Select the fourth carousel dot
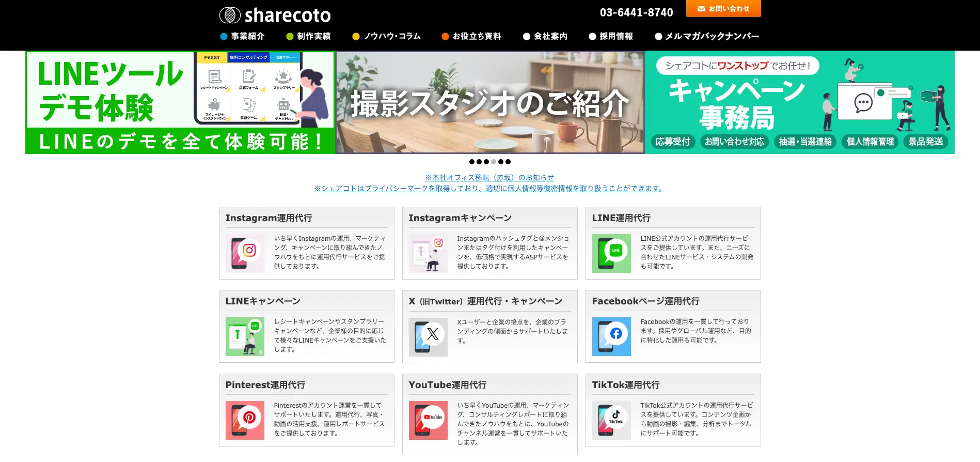 tap(494, 162)
